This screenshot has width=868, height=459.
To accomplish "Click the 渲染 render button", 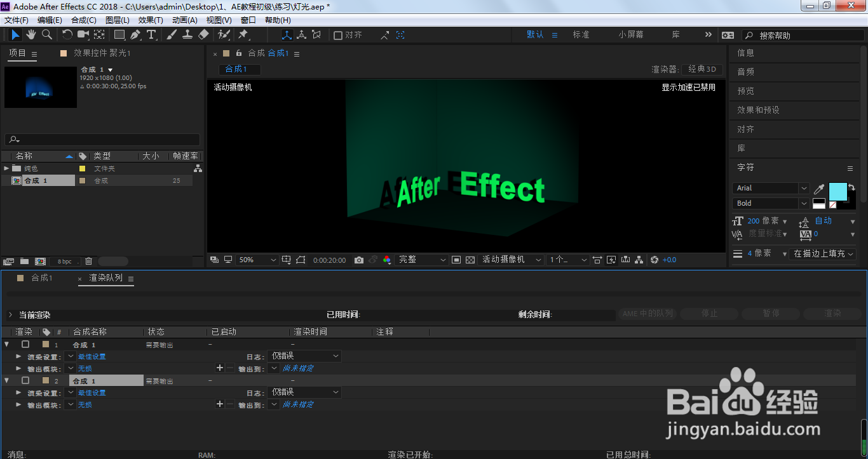I will tap(832, 314).
